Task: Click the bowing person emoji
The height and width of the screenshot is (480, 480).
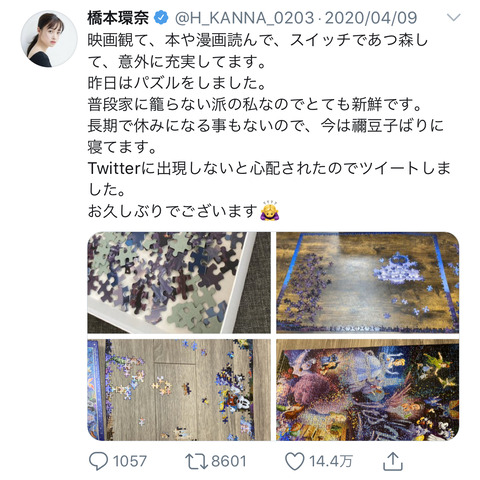Action: pos(270,211)
